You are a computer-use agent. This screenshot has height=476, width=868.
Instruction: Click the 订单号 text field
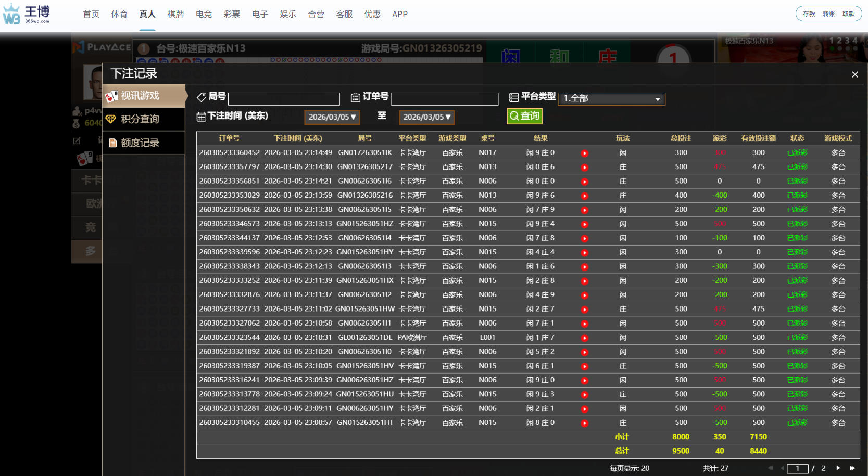(x=444, y=99)
